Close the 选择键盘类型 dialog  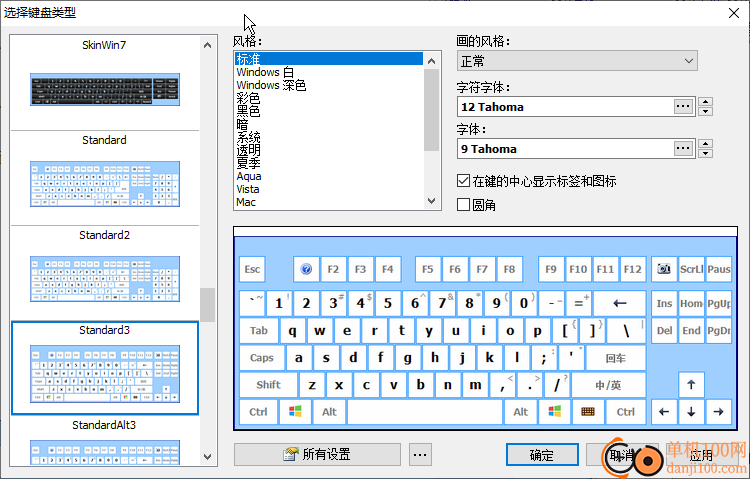point(734,12)
